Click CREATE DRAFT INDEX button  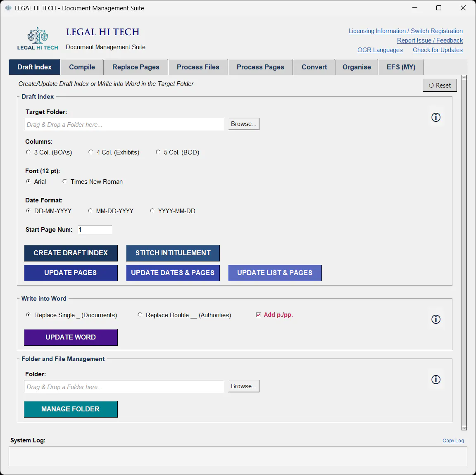coord(71,253)
